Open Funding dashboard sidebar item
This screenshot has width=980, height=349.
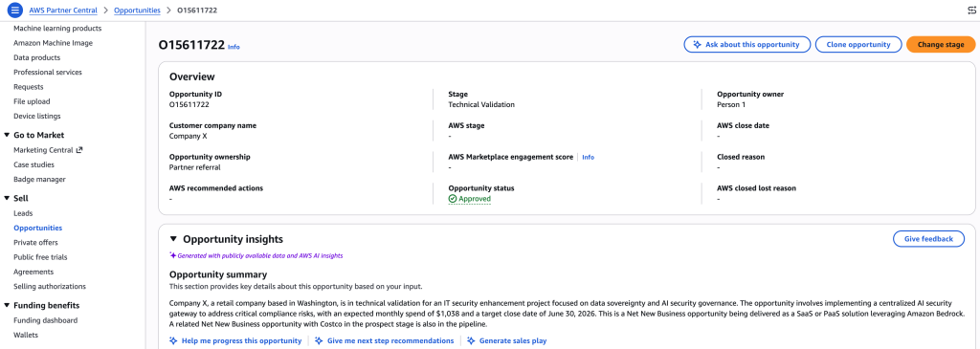tap(46, 320)
